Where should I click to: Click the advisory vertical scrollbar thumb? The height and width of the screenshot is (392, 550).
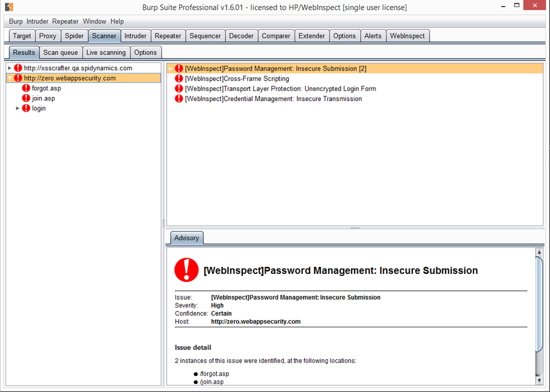(x=539, y=304)
